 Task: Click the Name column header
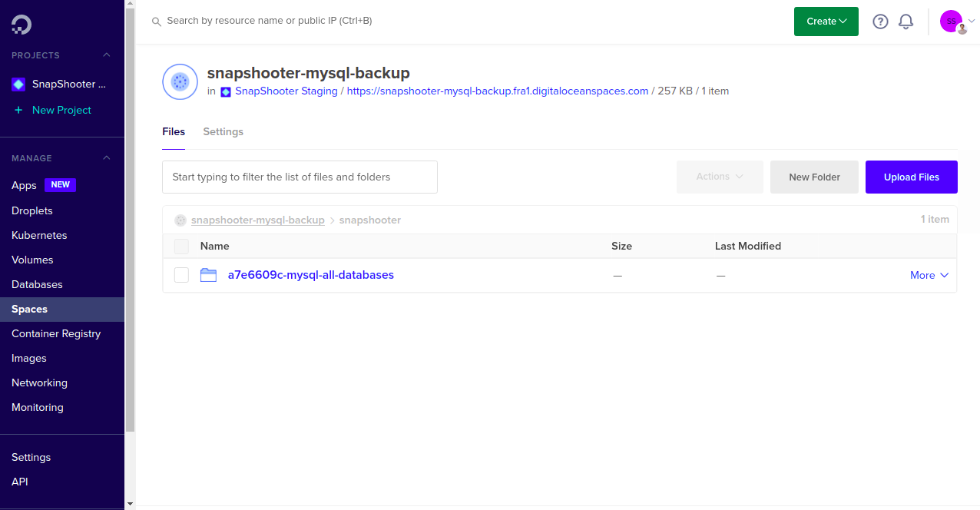tap(215, 246)
